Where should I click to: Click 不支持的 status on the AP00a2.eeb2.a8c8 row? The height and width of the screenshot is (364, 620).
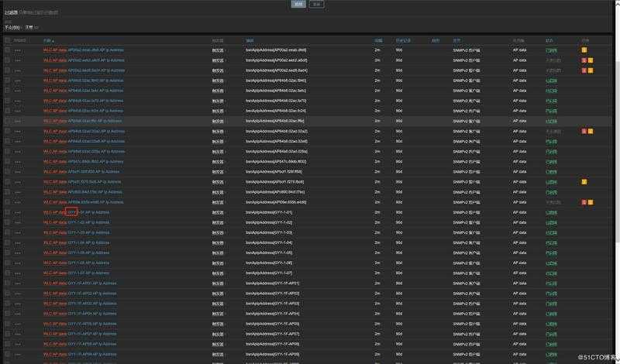pyautogui.click(x=553, y=60)
